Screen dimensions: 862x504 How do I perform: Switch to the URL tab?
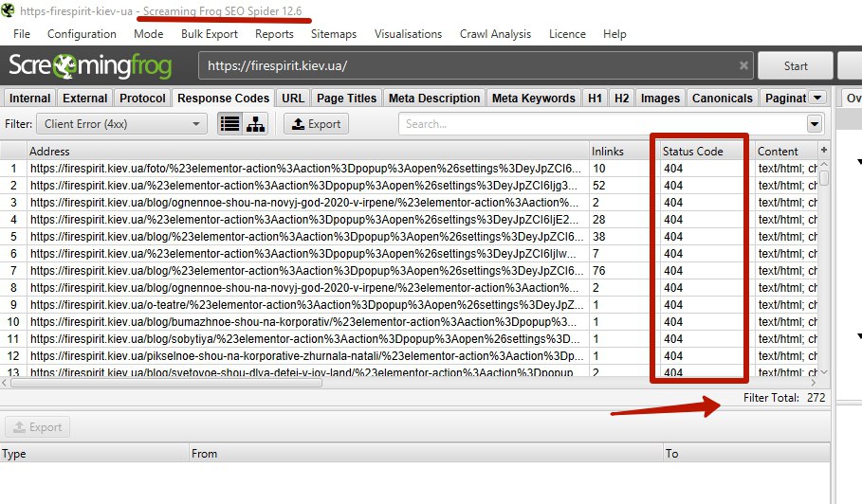[x=293, y=99]
